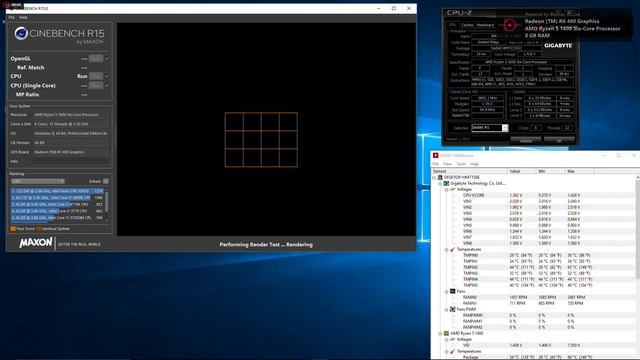Screen dimensions: 640x360
Task: Click the Gigabyte Voltages waveform icon
Action: (453, 189)
